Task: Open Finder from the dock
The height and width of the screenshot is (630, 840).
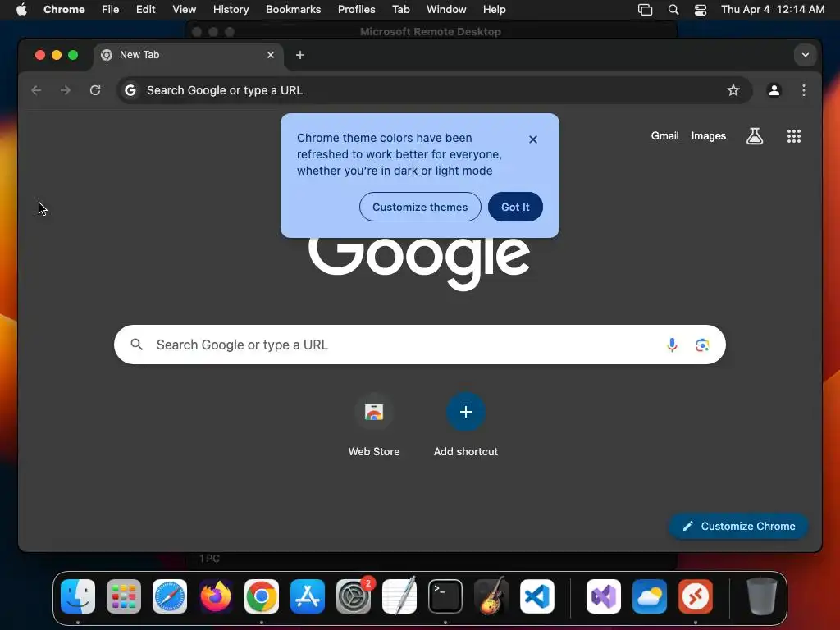Action: tap(78, 596)
